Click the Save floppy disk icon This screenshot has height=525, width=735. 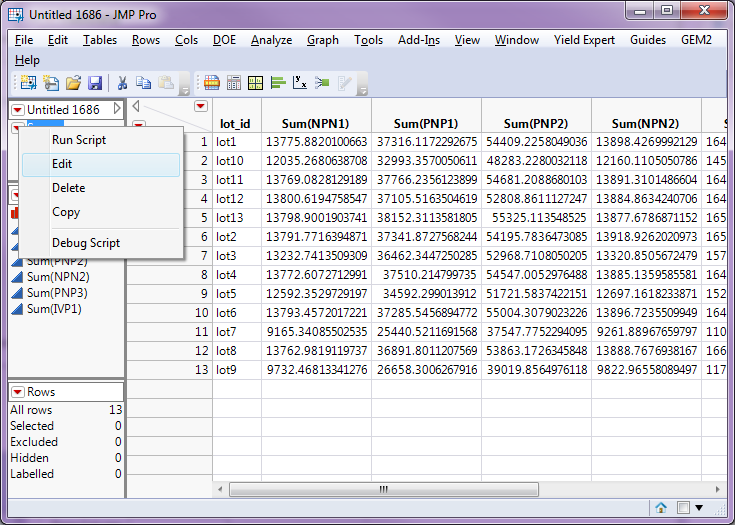tap(95, 83)
